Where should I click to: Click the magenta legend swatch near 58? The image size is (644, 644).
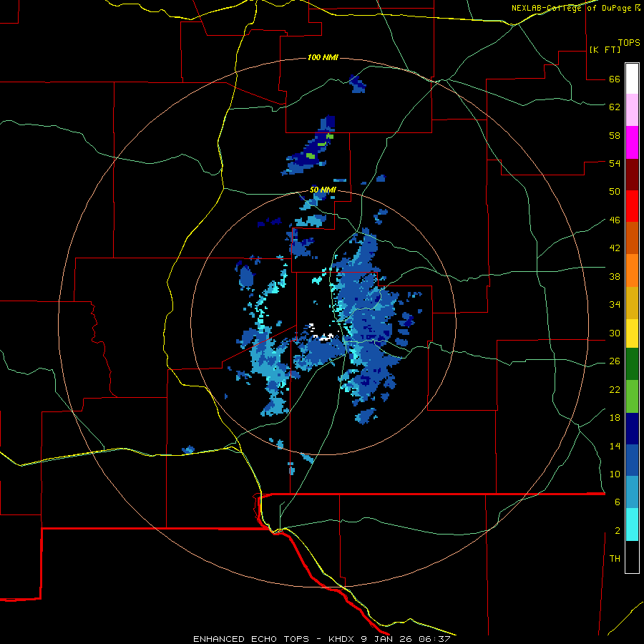[x=632, y=142]
